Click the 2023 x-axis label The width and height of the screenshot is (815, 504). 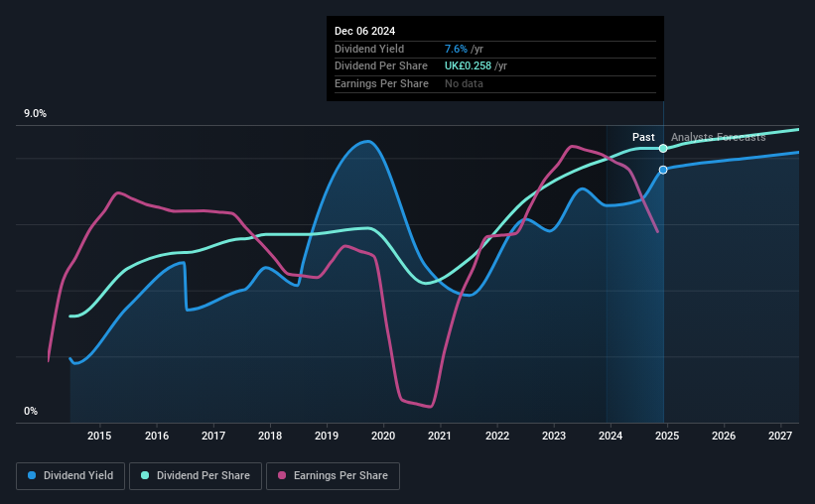coord(554,436)
